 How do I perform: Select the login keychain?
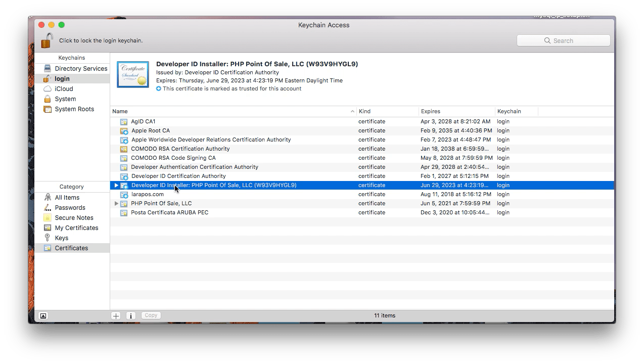(72, 78)
